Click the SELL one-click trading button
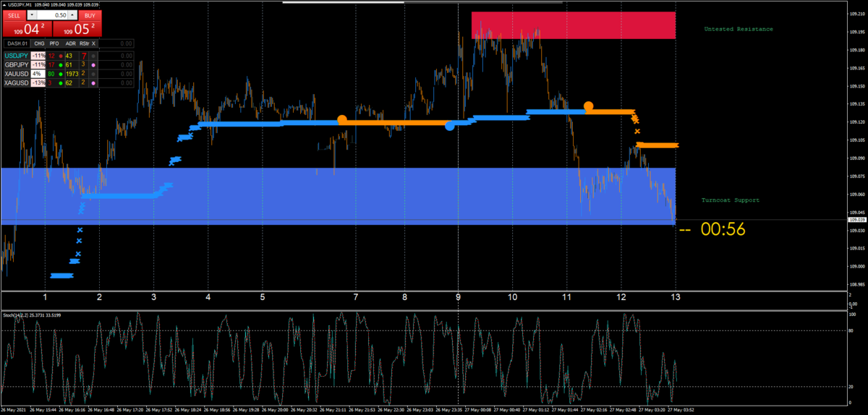Viewport: 868px width, 415px height. pyautogui.click(x=14, y=15)
